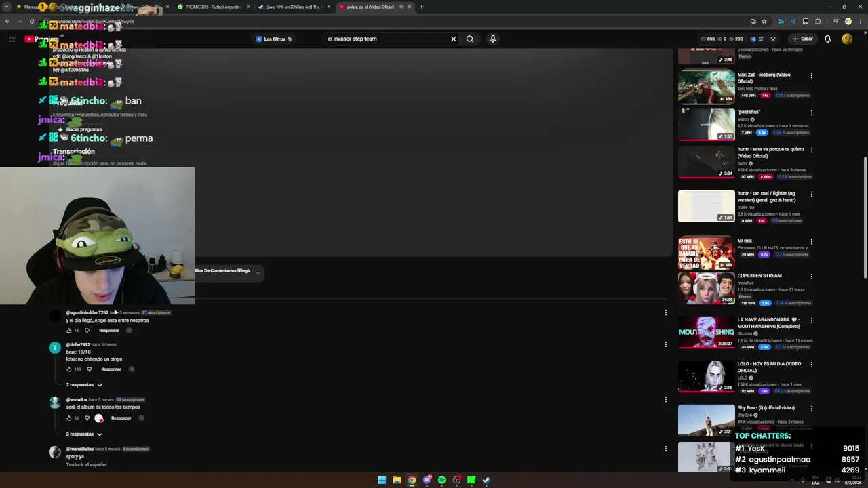Open options for 'LOLO - HOY ES MI DIA'
This screenshot has height=488, width=868.
point(812,365)
